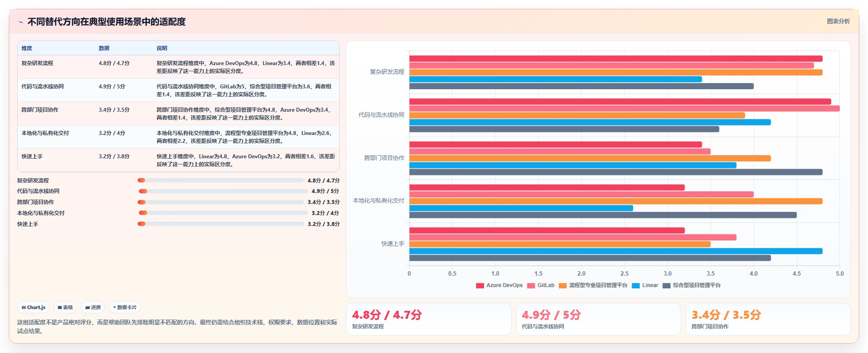Click the 复杂研发流程 progress bar
This screenshot has width=868, height=353.
click(221, 180)
